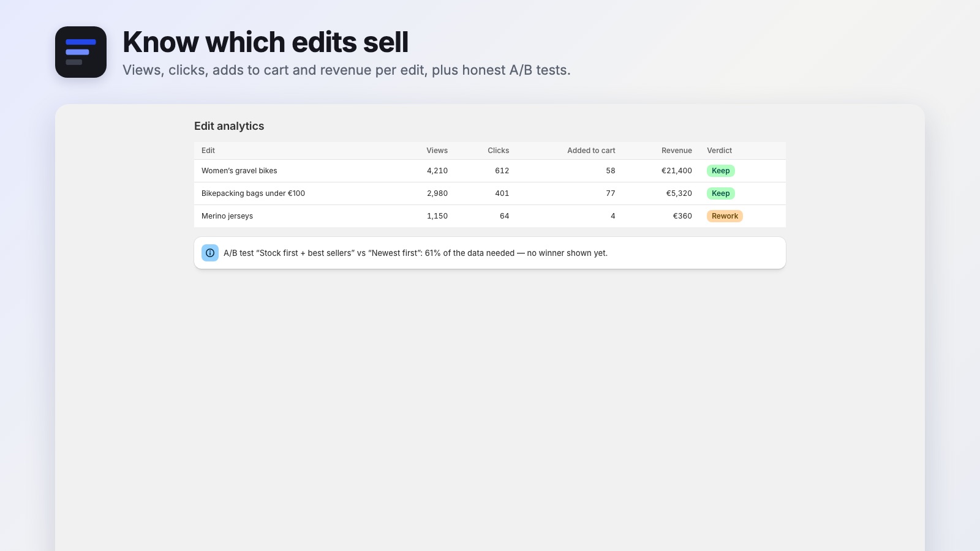Click the 2,980 views value
The image size is (980, 551).
(x=437, y=193)
